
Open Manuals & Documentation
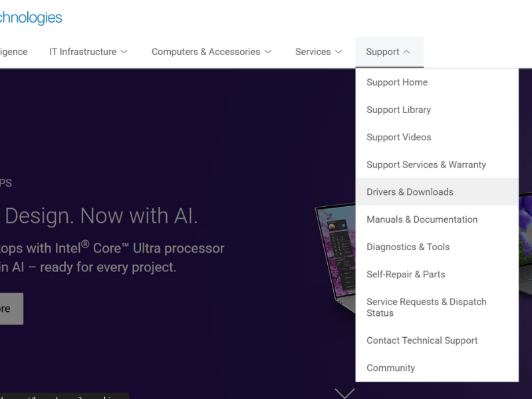click(422, 219)
